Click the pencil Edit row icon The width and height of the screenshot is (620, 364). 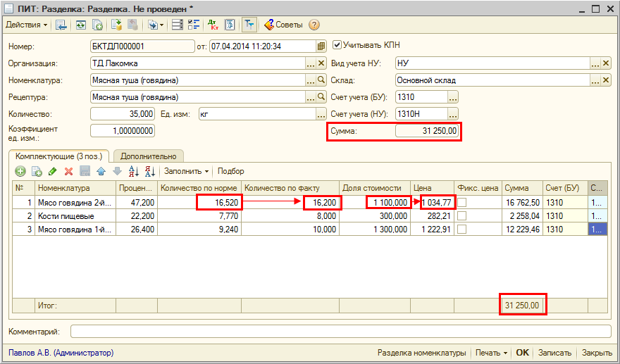tap(52, 171)
